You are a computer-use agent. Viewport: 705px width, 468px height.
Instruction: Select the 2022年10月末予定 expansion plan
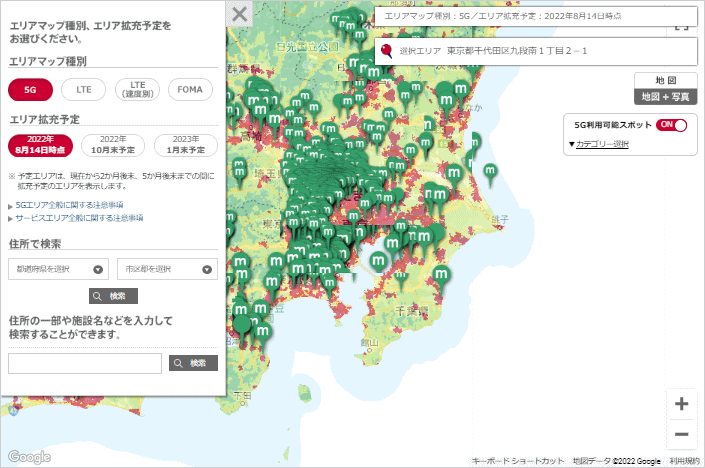point(112,145)
